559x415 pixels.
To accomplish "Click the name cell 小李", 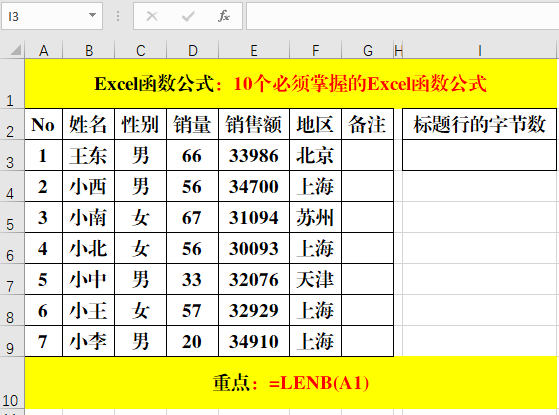I will pyautogui.click(x=88, y=341).
